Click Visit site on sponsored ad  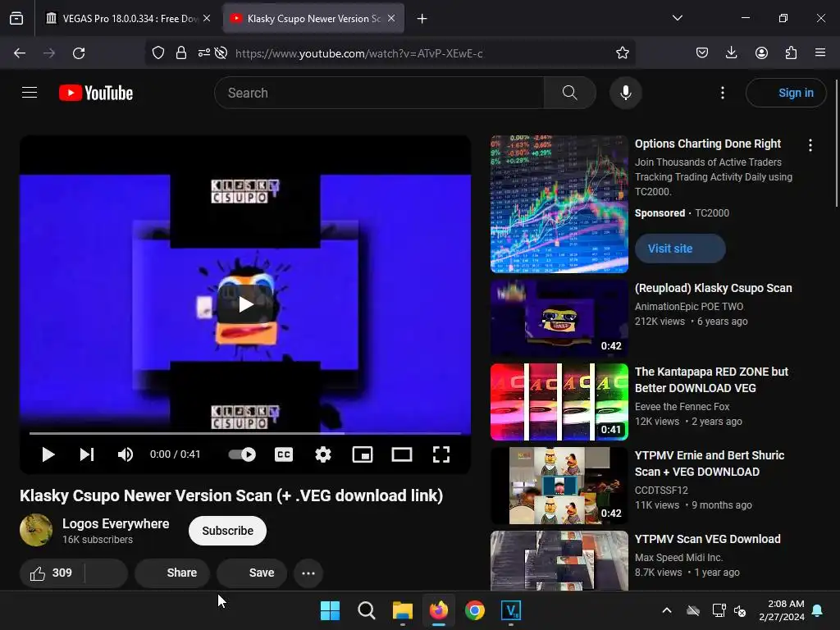pyautogui.click(x=680, y=249)
